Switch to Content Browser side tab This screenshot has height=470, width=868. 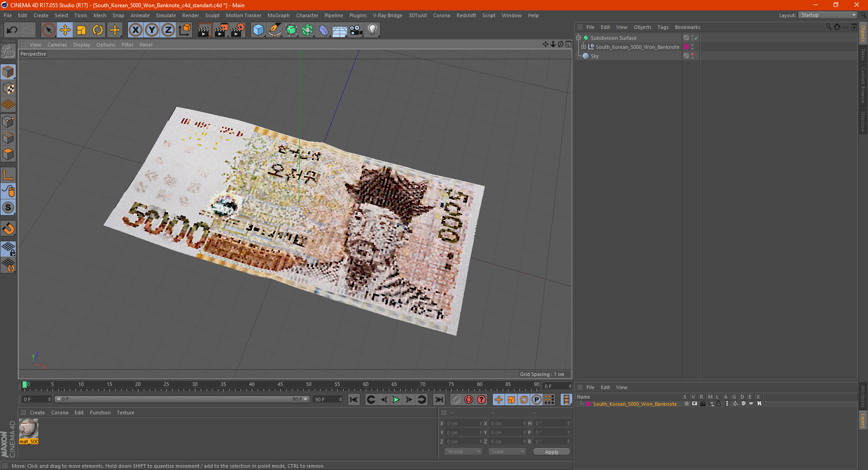[863, 85]
